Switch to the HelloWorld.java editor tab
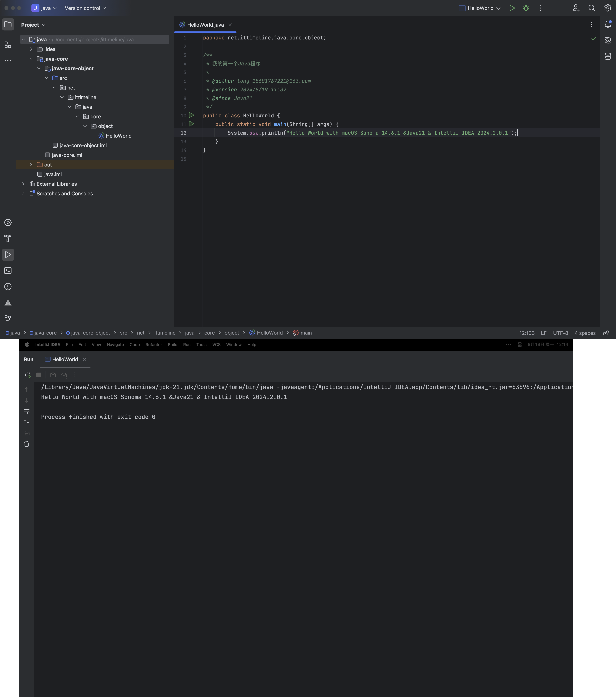The height and width of the screenshot is (697, 616). pos(205,25)
